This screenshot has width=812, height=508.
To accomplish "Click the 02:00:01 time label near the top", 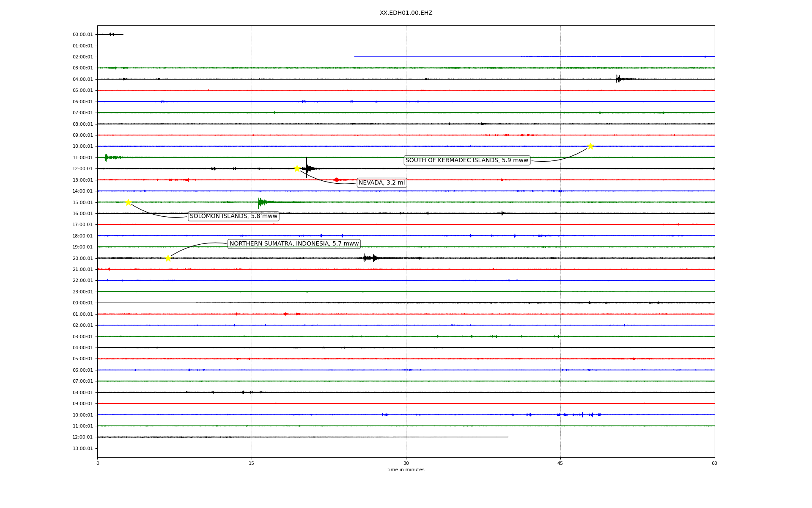I will pos(82,57).
